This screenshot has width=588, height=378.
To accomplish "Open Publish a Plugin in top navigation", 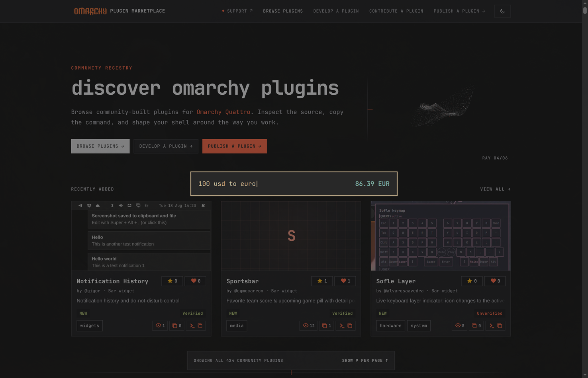I will [x=459, y=11].
